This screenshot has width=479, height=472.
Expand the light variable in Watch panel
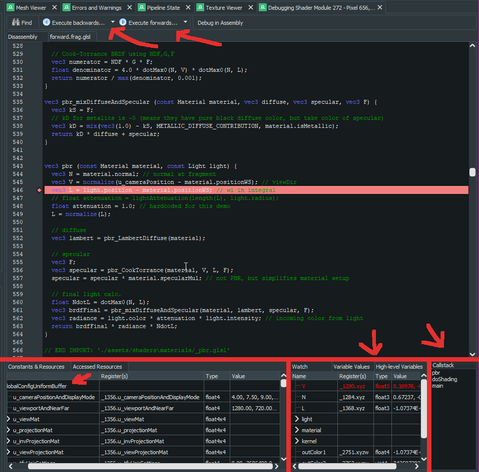[297, 419]
